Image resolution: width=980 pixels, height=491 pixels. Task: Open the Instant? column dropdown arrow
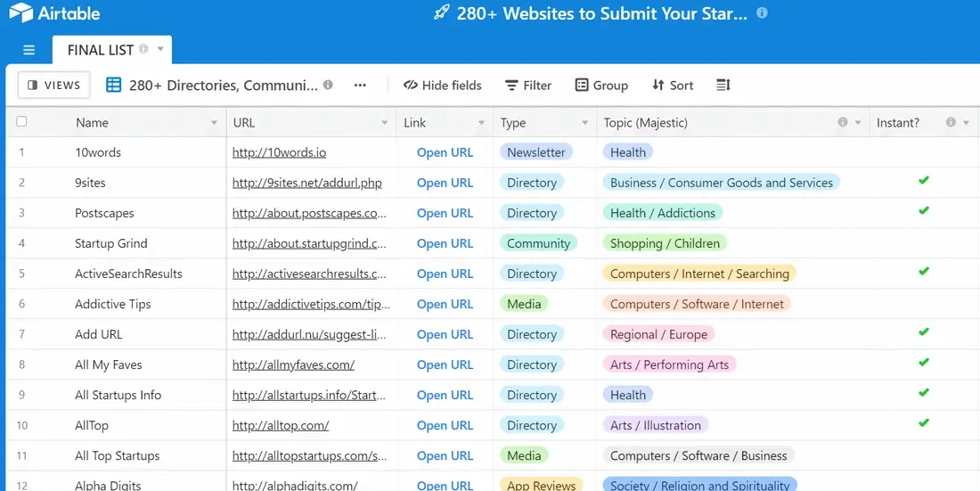[x=967, y=123]
